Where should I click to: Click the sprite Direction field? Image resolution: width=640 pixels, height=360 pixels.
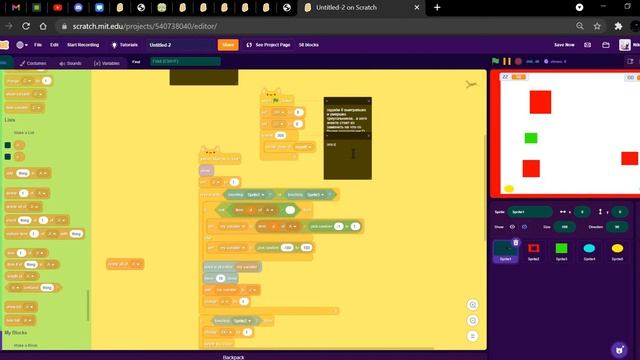coord(617,227)
